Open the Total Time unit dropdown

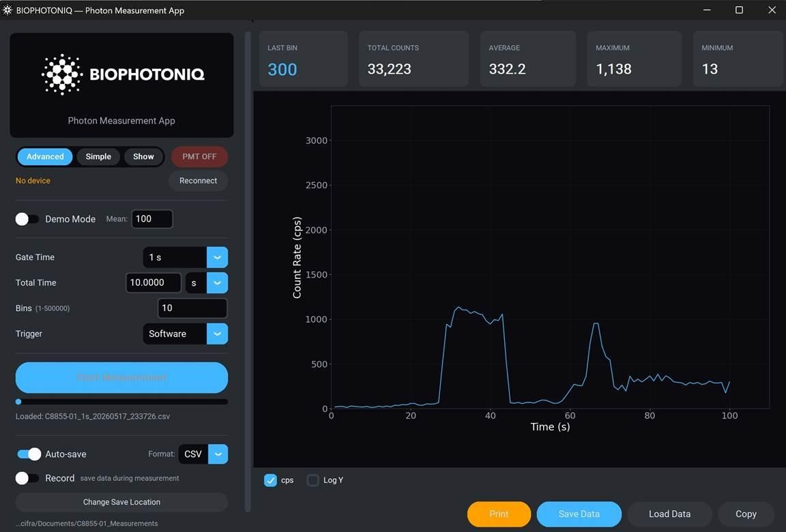[x=207, y=282]
